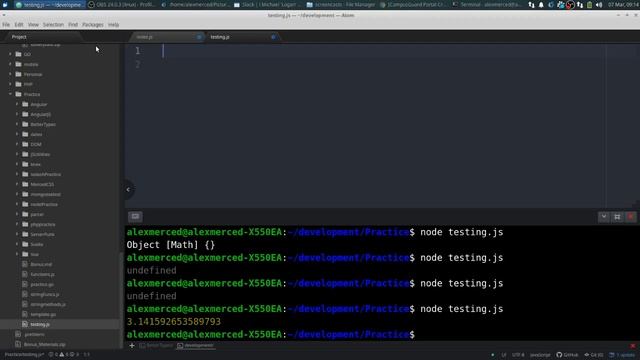Expand the Angular folder
Image resolution: width=640 pixels, height=360 pixels.
point(17,104)
